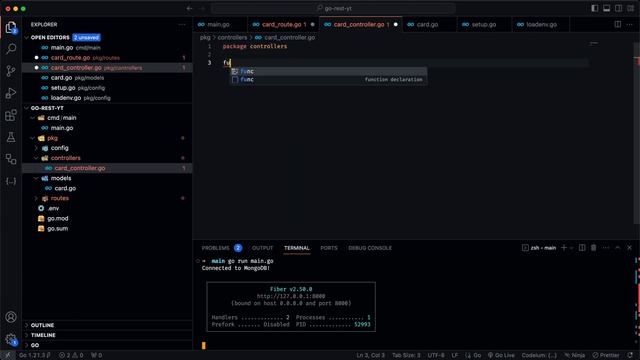Open the Testing flask icon
Viewport: 640px width, 360px height.
(x=11, y=137)
